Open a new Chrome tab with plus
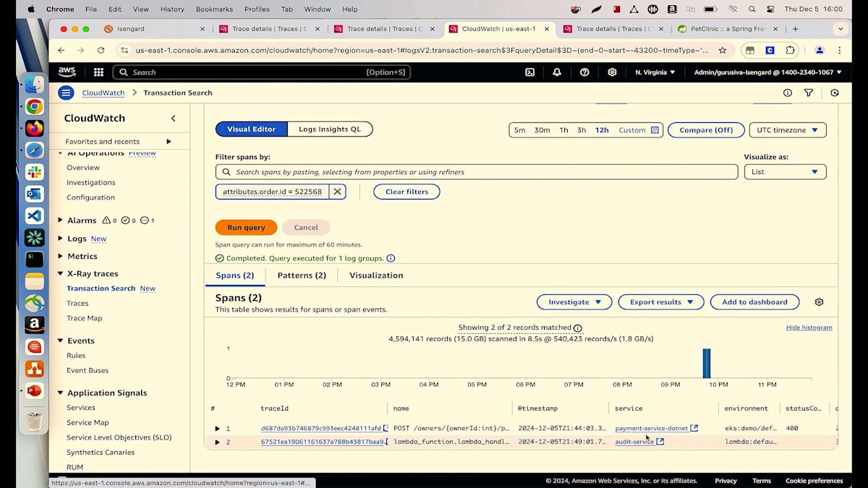This screenshot has height=488, width=868. (x=796, y=29)
